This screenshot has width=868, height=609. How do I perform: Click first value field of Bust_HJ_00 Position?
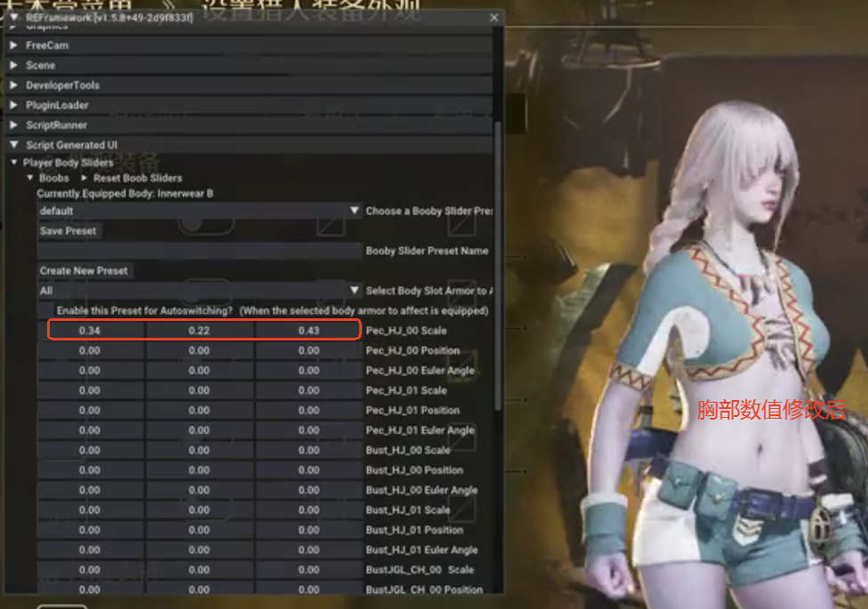click(x=90, y=470)
